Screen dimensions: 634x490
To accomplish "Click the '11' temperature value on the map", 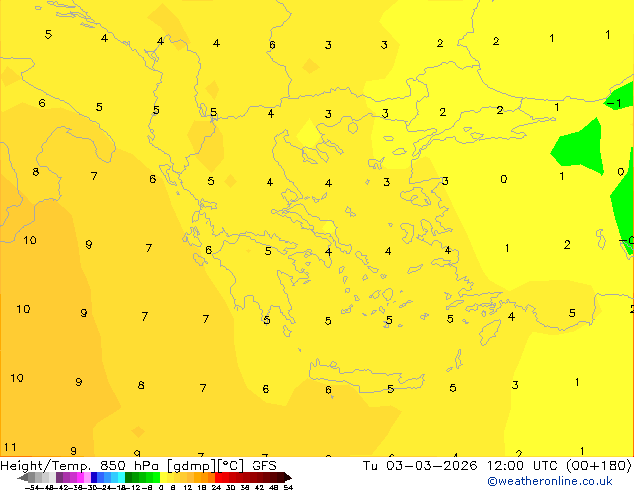I will coord(10,447).
